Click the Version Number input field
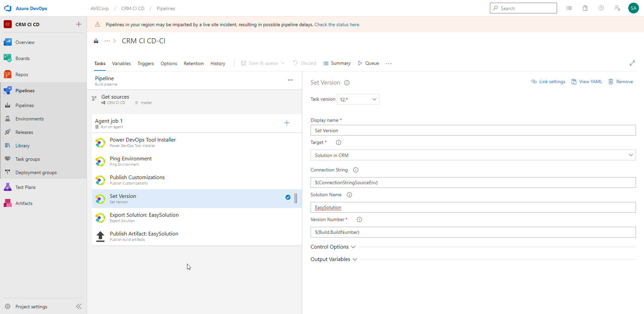 (x=473, y=232)
